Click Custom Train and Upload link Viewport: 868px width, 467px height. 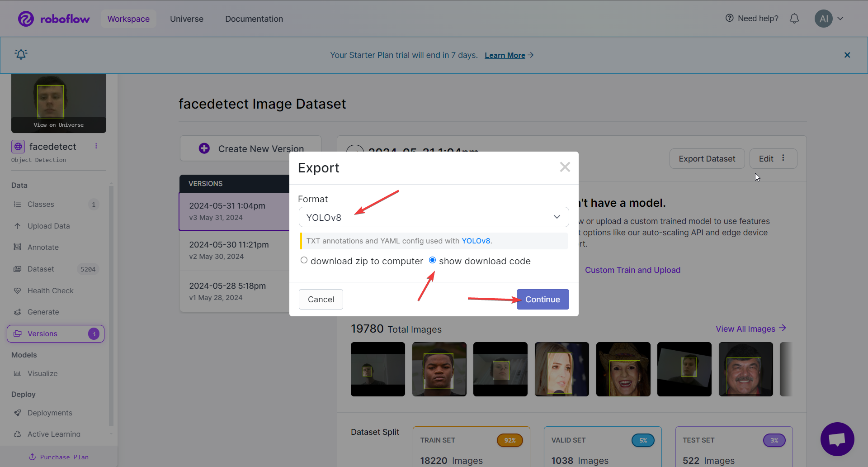[x=632, y=270]
